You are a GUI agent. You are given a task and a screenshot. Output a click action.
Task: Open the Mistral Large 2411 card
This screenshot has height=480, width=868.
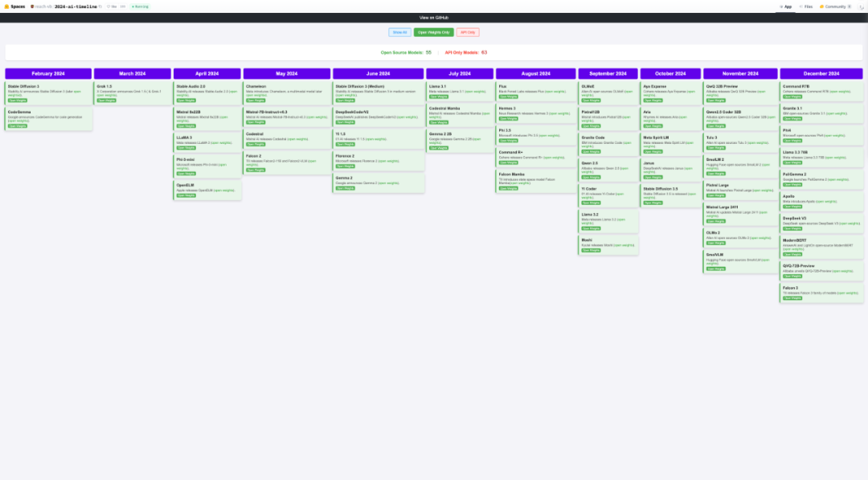(x=741, y=214)
